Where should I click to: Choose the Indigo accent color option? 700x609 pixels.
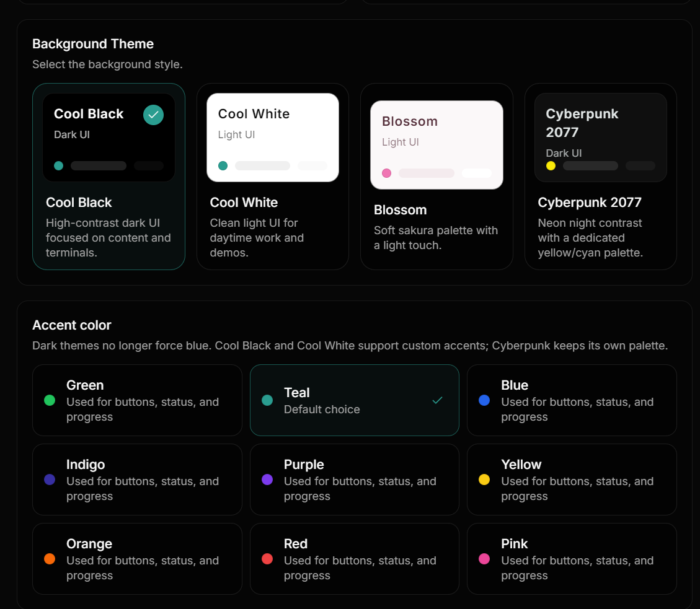[x=138, y=480]
